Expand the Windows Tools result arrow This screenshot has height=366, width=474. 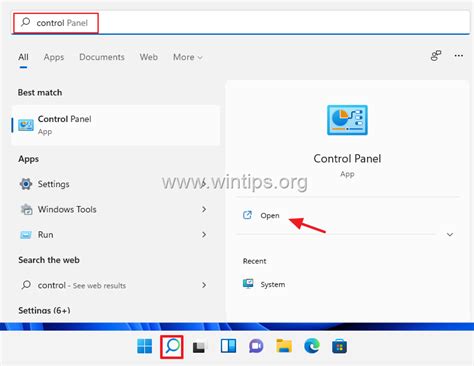click(204, 209)
